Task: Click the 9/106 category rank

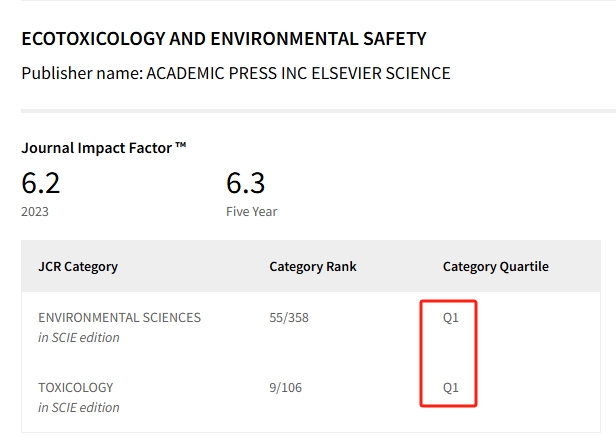Action: pyautogui.click(x=286, y=388)
